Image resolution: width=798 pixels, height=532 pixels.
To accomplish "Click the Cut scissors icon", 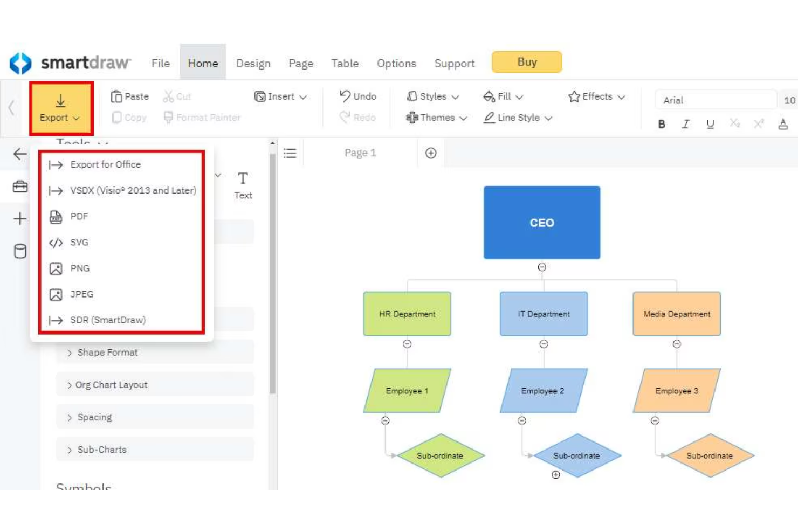I will [x=169, y=96].
